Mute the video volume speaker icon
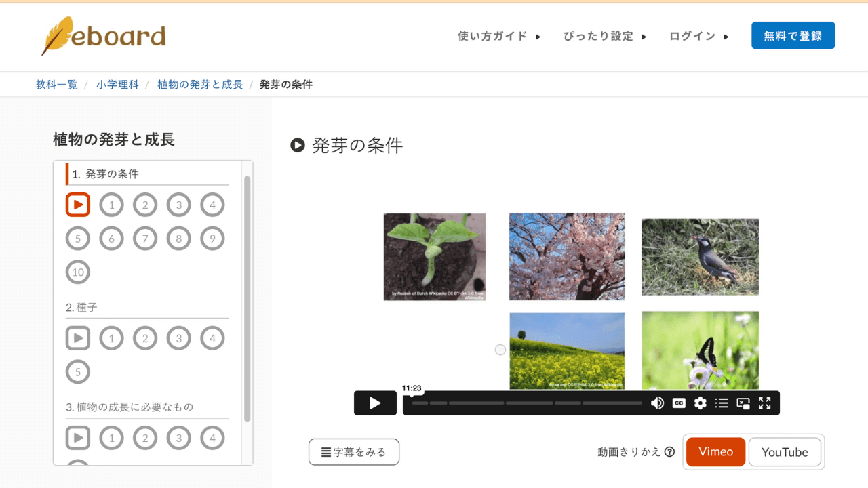The height and width of the screenshot is (488, 868). click(x=657, y=403)
